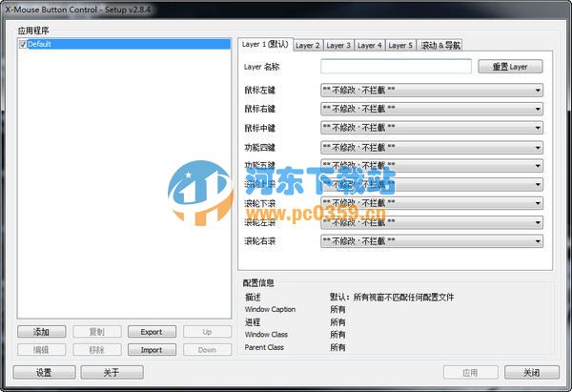Open the 鼠标右键 dropdown
This screenshot has height=392, width=572.
(x=432, y=109)
